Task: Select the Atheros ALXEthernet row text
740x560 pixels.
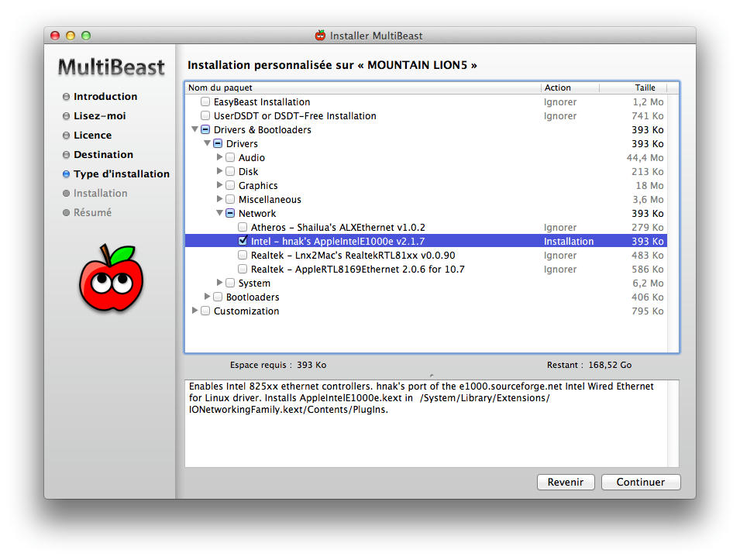Action: [x=338, y=228]
